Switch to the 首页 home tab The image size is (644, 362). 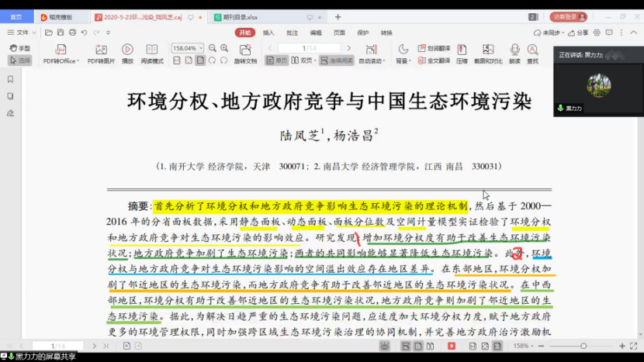(16, 17)
